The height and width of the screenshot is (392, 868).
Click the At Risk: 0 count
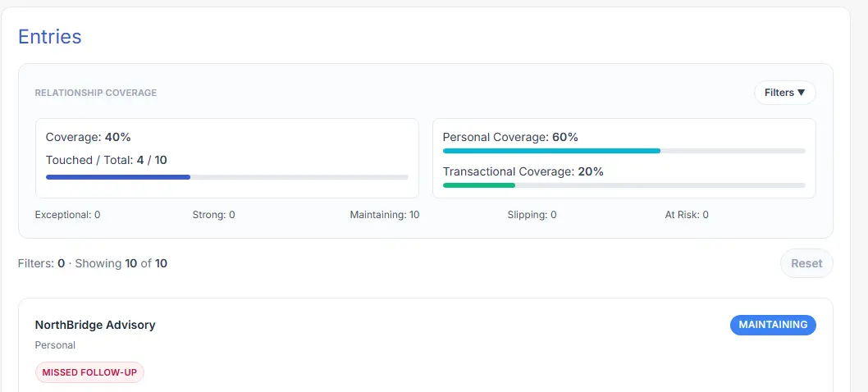687,215
